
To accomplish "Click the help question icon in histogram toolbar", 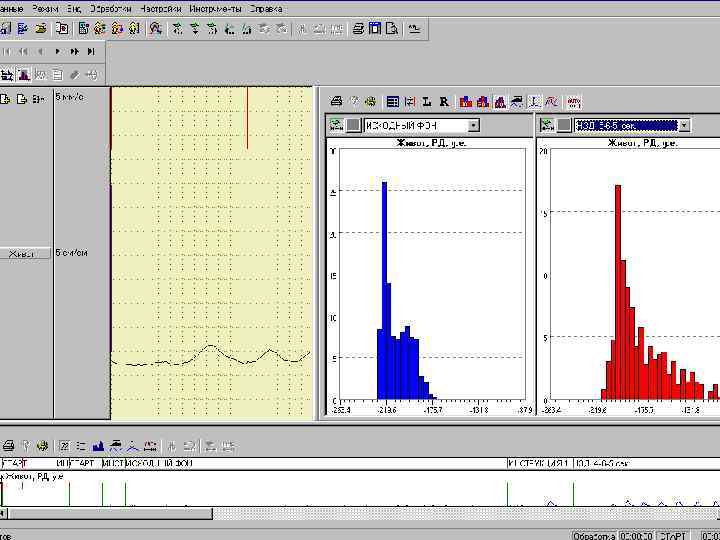I will pyautogui.click(x=354, y=101).
